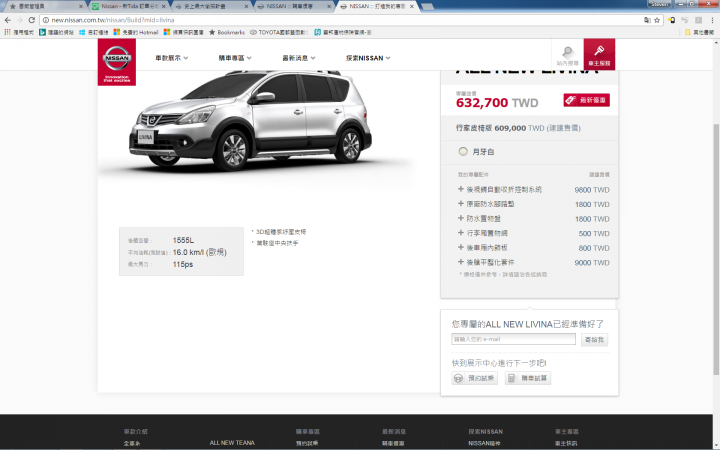Open the teal-icon bookmark after TOYOTA

[343, 32]
